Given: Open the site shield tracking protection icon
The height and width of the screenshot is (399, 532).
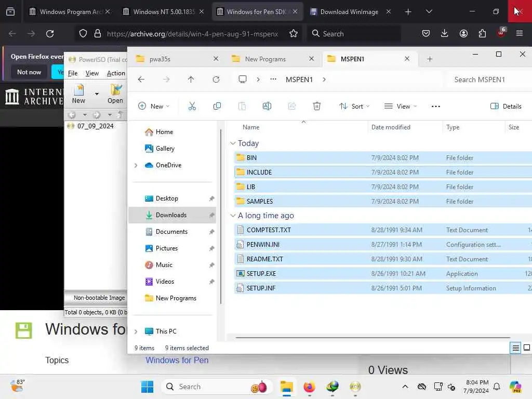Looking at the screenshot, I should [x=83, y=34].
